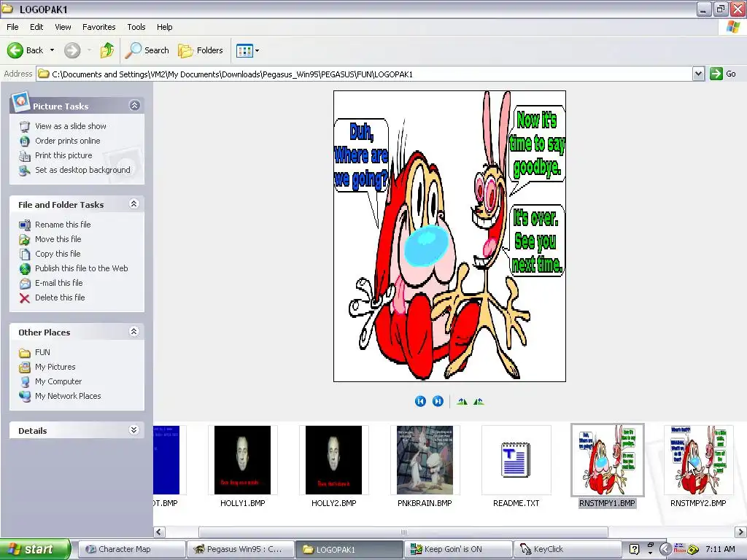Open the Edit menu
Image resolution: width=747 pixels, height=560 pixels.
[x=36, y=27]
